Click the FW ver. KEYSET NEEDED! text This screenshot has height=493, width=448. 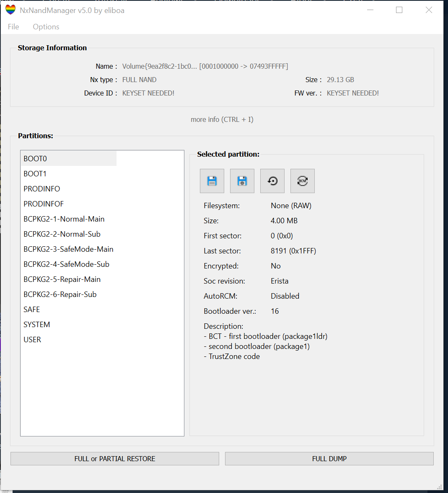point(353,93)
